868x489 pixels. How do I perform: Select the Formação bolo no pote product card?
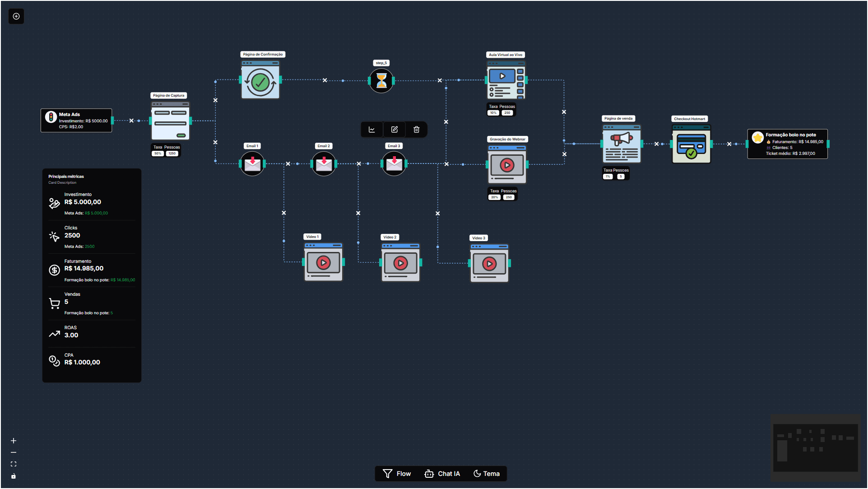[x=788, y=144]
